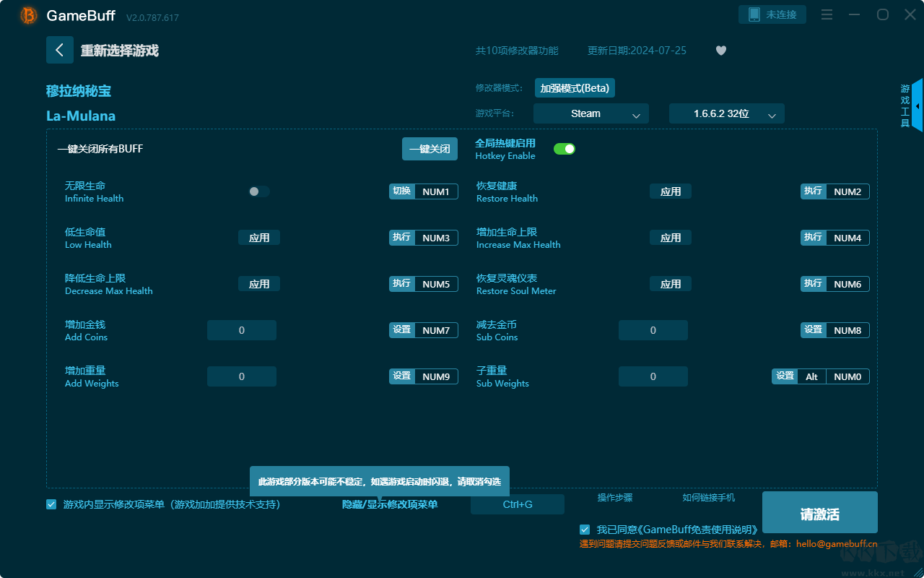Click the 增加金钱 Add Coins value field
Viewport: 924px width, 578px height.
coord(242,330)
